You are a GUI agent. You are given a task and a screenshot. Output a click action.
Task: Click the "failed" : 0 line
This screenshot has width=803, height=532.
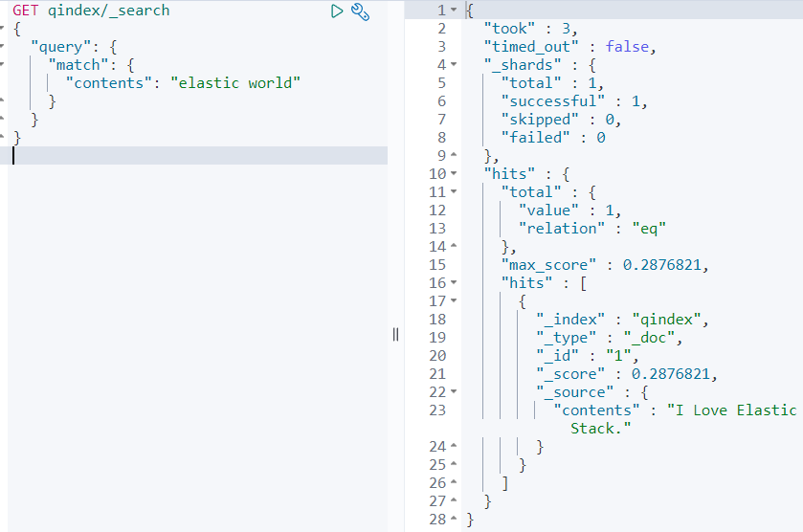point(553,138)
